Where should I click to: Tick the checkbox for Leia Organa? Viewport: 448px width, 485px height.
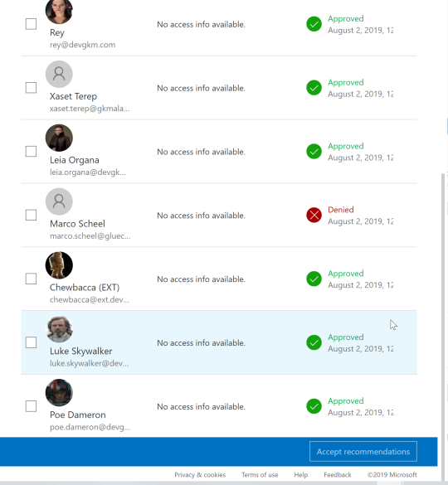point(31,151)
